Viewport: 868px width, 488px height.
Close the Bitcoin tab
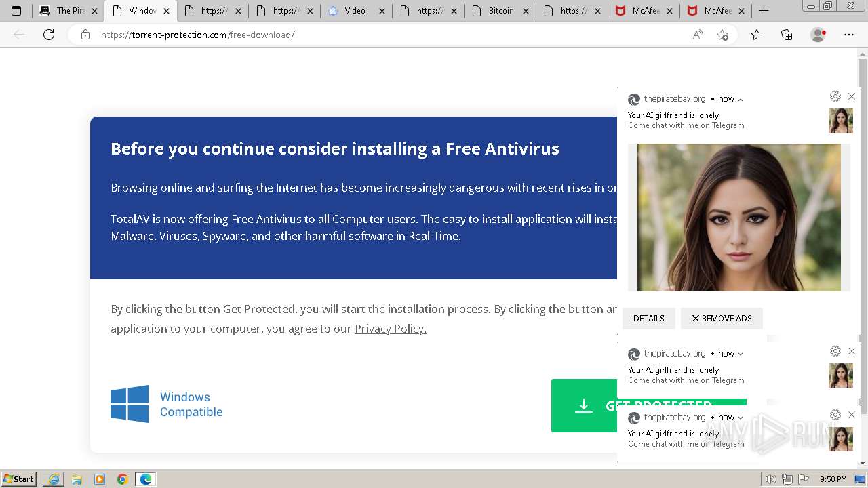(x=526, y=11)
